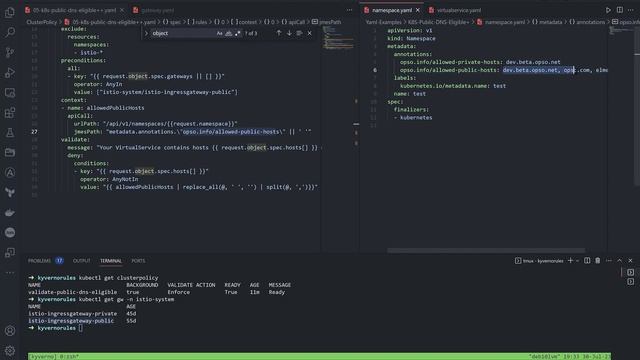Screen dimensions: 640x360
Task: Click K8S-Public-DNS-Eligible breadcrumb folder
Action: pyautogui.click(x=439, y=22)
